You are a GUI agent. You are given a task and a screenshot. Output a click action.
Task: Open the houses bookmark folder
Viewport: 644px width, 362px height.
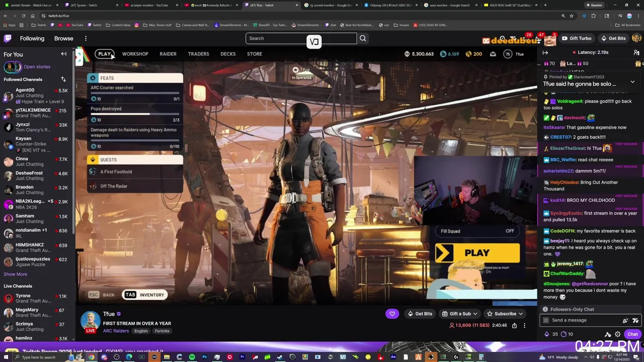401,25
